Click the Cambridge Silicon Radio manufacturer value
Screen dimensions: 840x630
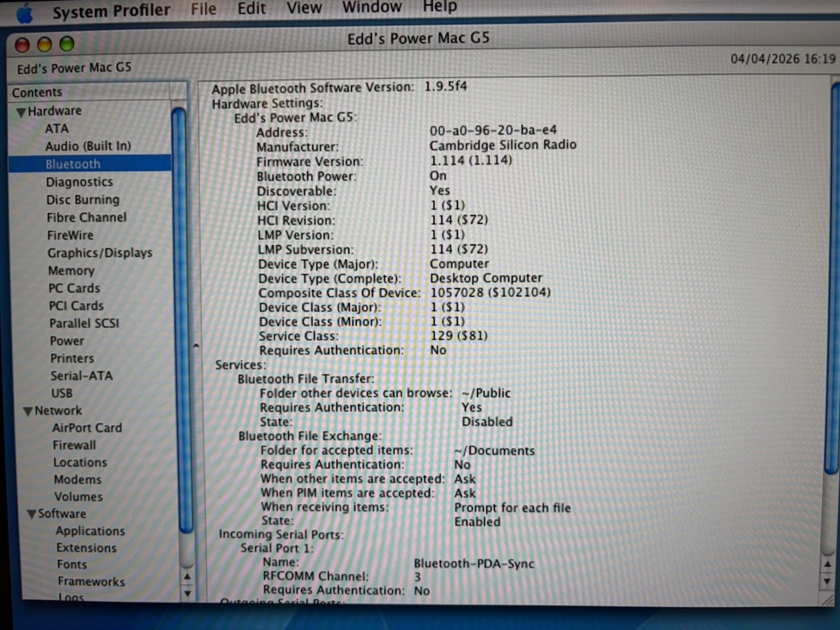(503, 145)
